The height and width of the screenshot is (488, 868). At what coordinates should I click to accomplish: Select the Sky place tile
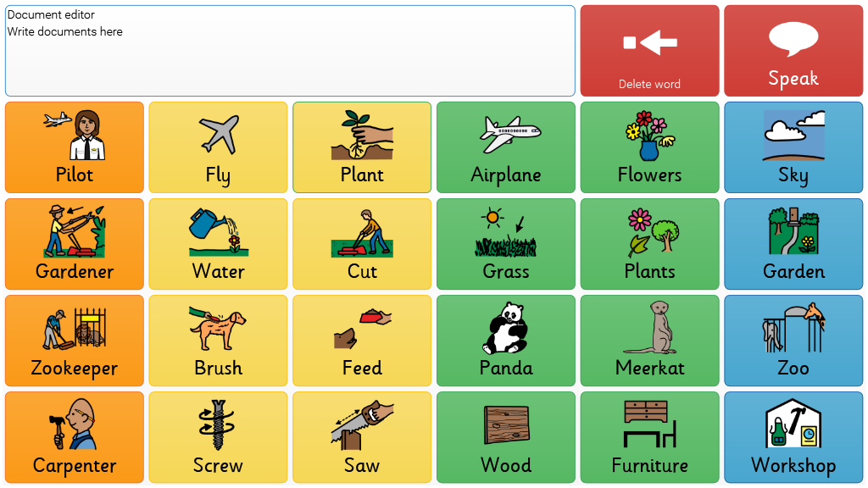pos(793,147)
